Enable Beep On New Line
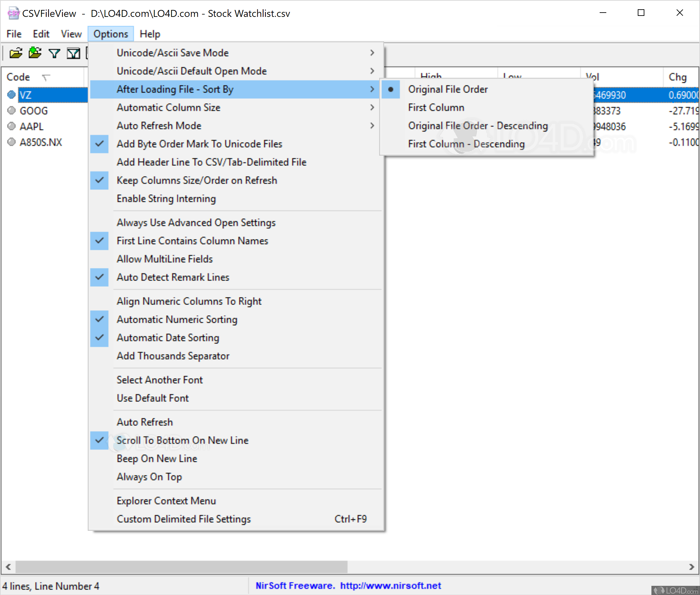This screenshot has height=595, width=700. click(x=236, y=459)
